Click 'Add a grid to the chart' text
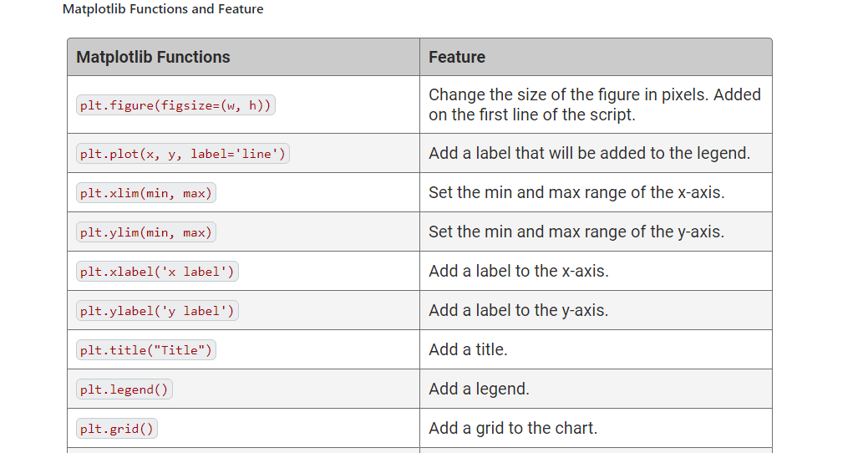 pyautogui.click(x=512, y=428)
